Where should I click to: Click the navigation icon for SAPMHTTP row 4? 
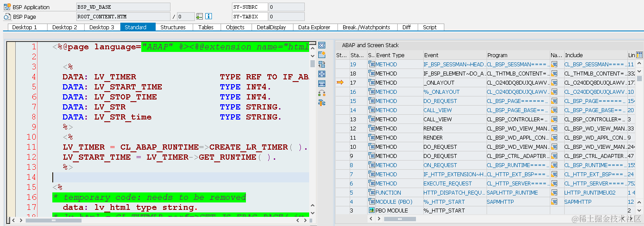555,202
